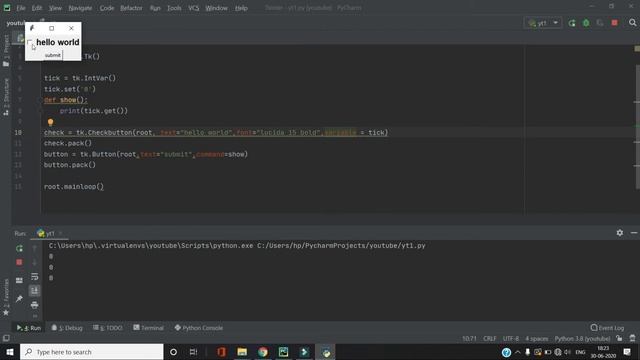
Task: Click the submit button in Tk window
Action: coord(53,55)
